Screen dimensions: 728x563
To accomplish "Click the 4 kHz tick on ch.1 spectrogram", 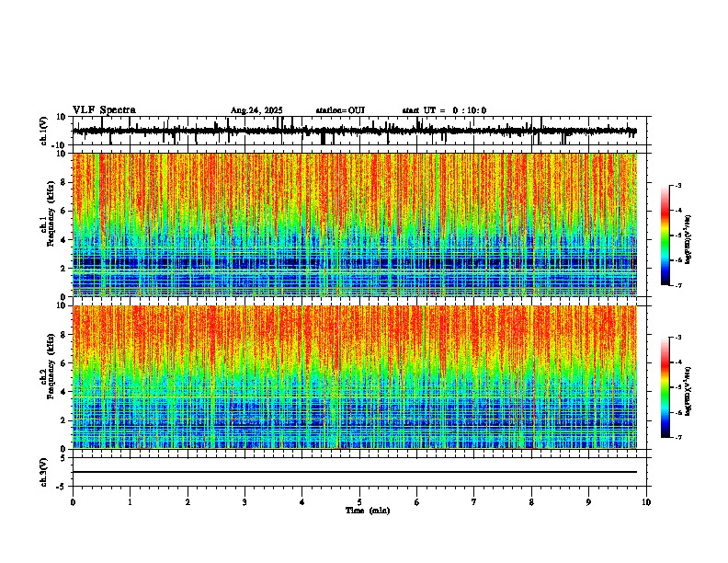I will pos(63,240).
